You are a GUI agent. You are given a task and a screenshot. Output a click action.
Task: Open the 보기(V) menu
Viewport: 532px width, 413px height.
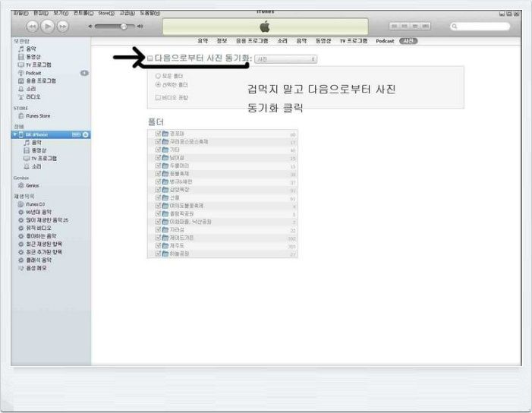pyautogui.click(x=61, y=13)
